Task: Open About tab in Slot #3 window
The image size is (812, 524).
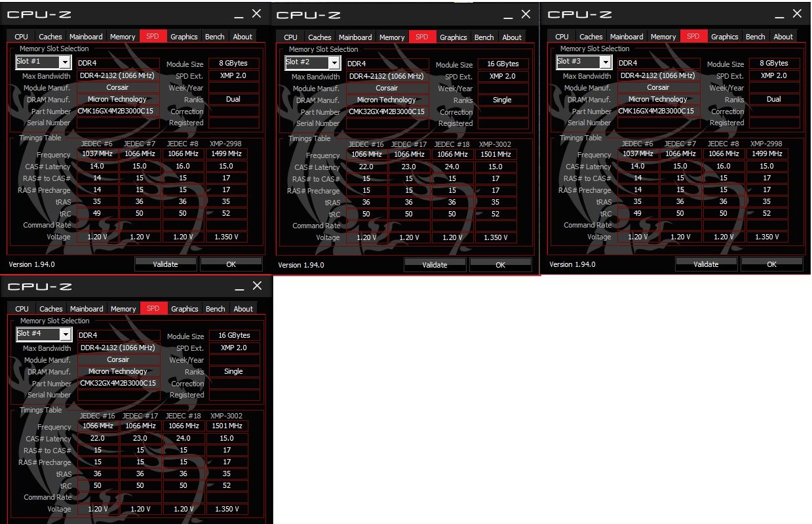Action: 783,37
